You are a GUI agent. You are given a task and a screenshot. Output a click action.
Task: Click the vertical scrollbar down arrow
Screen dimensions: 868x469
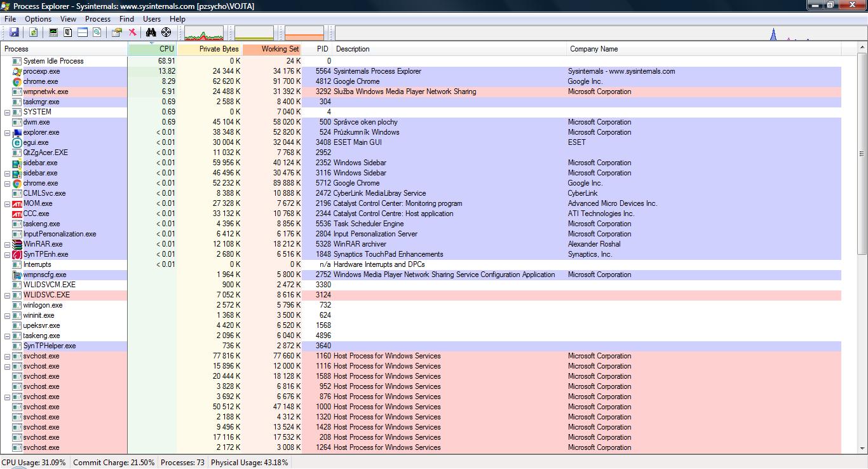(x=862, y=449)
